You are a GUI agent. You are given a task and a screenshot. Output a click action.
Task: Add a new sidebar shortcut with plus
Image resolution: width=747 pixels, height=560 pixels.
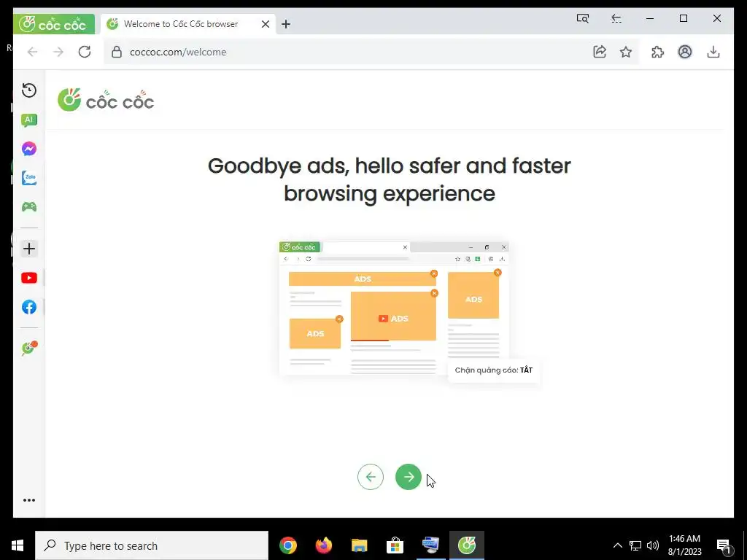pyautogui.click(x=29, y=249)
